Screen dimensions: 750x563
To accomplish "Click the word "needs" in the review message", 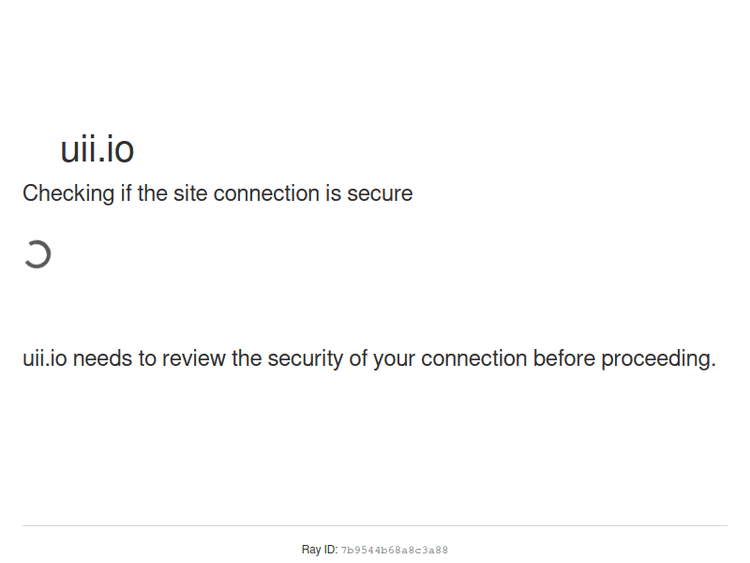I will [x=101, y=359].
